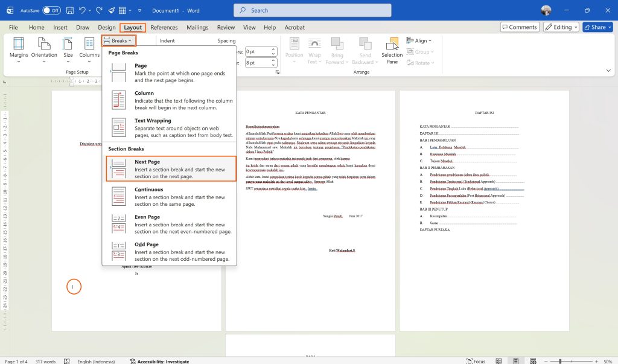Open the Comments button
The height and width of the screenshot is (364, 618).
click(x=519, y=27)
